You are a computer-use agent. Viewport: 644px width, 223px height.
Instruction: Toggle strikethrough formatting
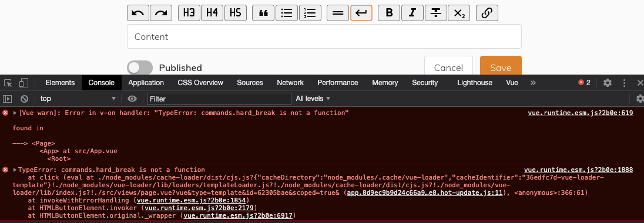pos(436,13)
